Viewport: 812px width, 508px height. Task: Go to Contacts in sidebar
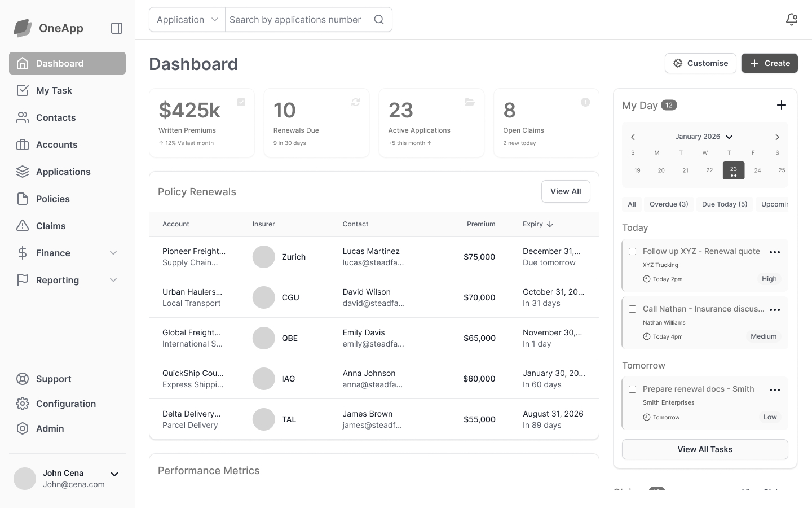coord(67,117)
